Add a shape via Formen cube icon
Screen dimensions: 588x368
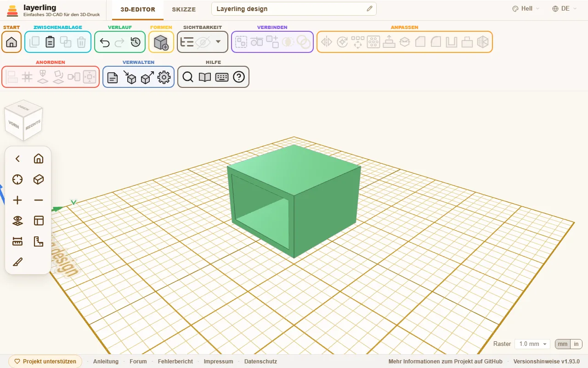click(161, 42)
